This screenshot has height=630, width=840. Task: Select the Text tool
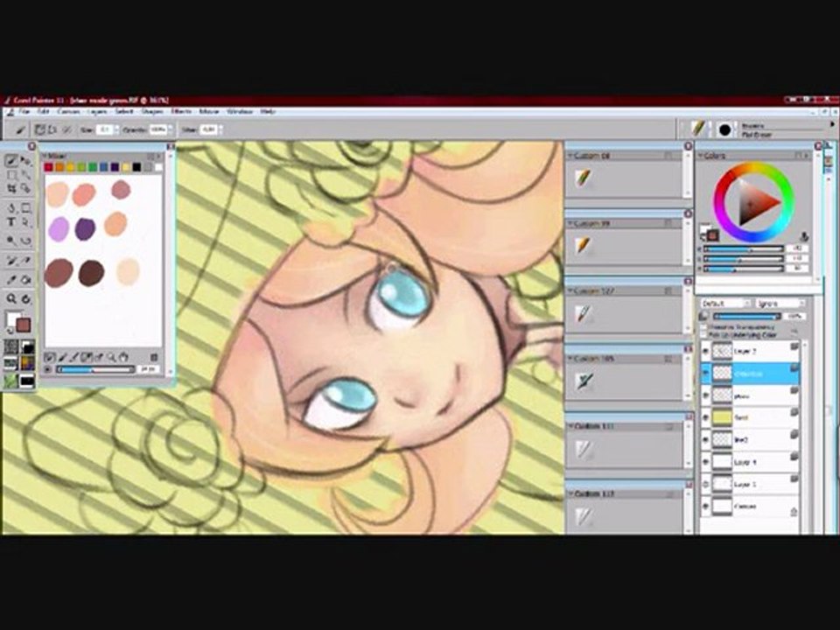[11, 221]
